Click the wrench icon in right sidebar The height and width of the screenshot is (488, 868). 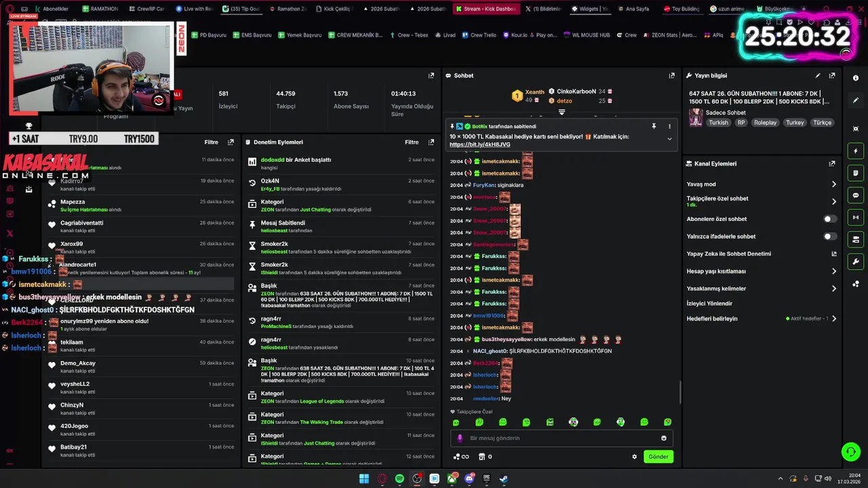tap(856, 262)
